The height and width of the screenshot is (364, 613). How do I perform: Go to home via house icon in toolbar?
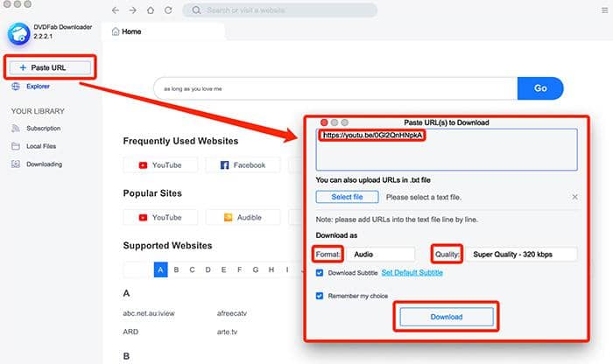(x=151, y=10)
